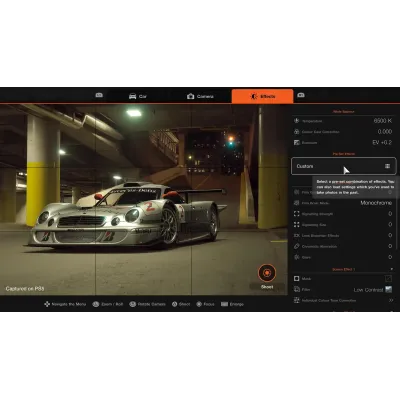Click the Low Contrast filter thumbnail
This screenshot has height=400, width=400.
tap(389, 289)
